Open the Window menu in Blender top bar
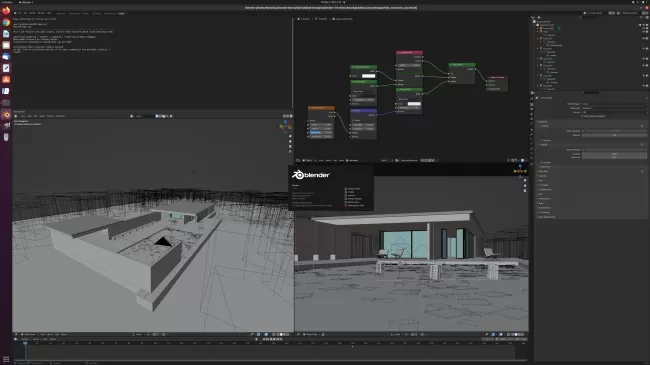This screenshot has width=650, height=365. point(41,13)
